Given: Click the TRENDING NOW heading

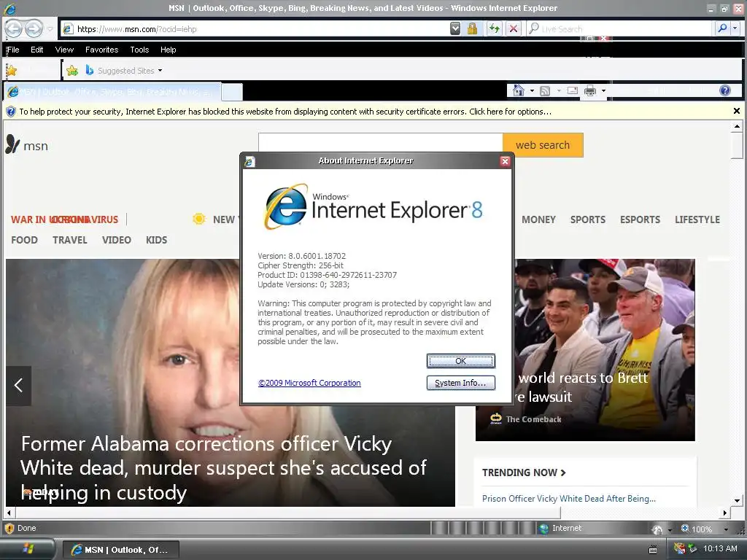Looking at the screenshot, I should point(524,472).
